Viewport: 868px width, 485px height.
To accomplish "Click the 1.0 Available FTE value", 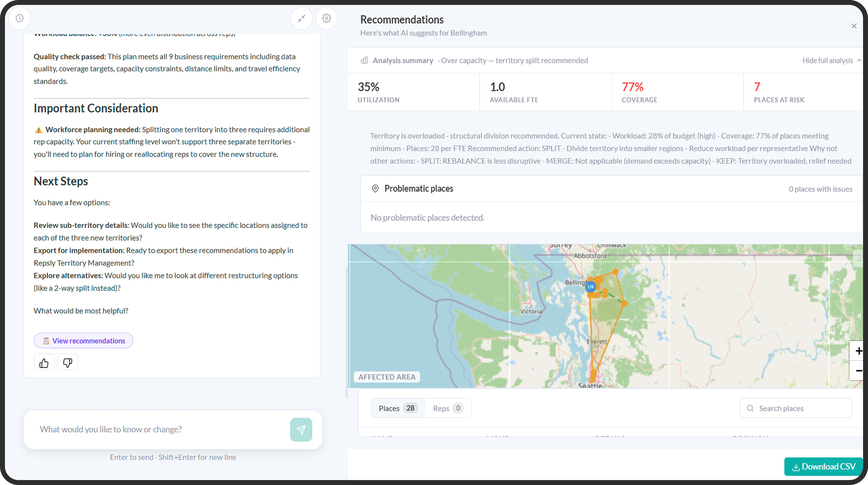I will point(497,87).
